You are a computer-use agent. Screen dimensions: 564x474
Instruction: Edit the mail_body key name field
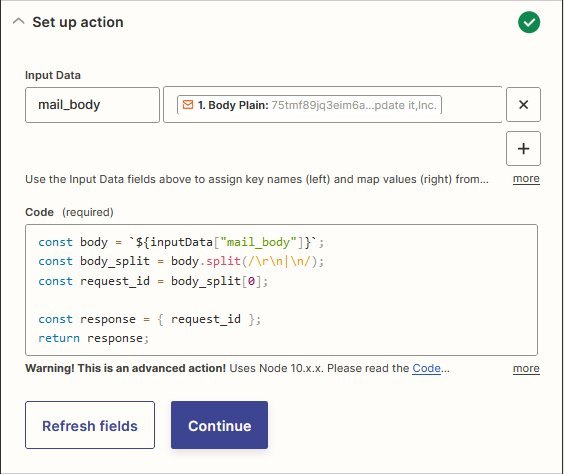92,105
